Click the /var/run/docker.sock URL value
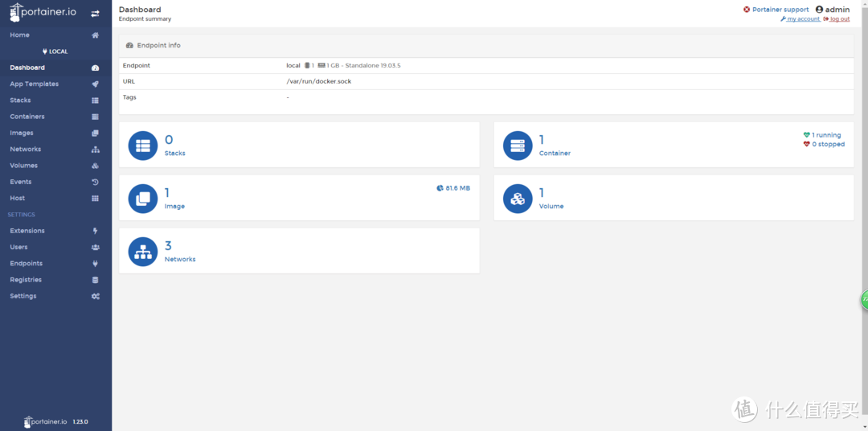868x431 pixels. (x=318, y=81)
